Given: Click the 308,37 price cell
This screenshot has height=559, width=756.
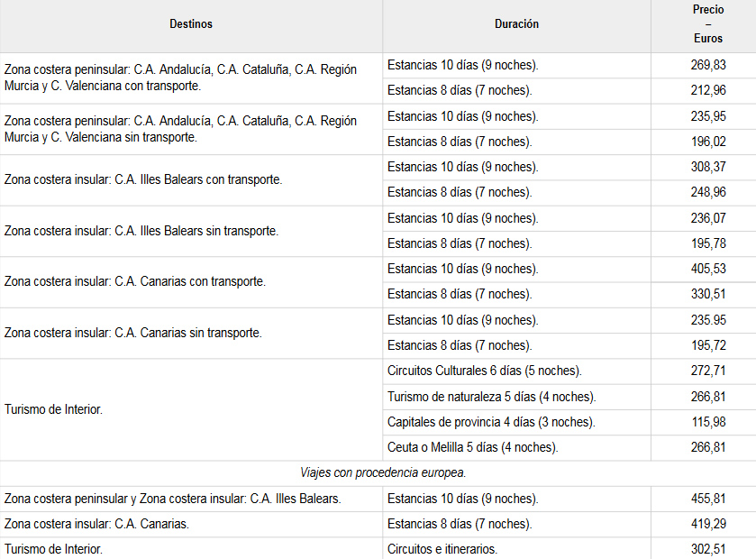Looking at the screenshot, I should (x=707, y=167).
